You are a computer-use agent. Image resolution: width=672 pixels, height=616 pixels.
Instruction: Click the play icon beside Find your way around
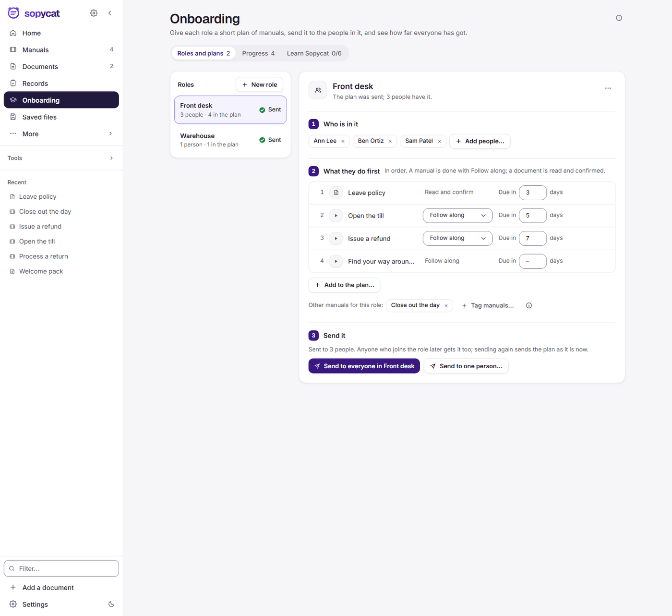pyautogui.click(x=336, y=261)
